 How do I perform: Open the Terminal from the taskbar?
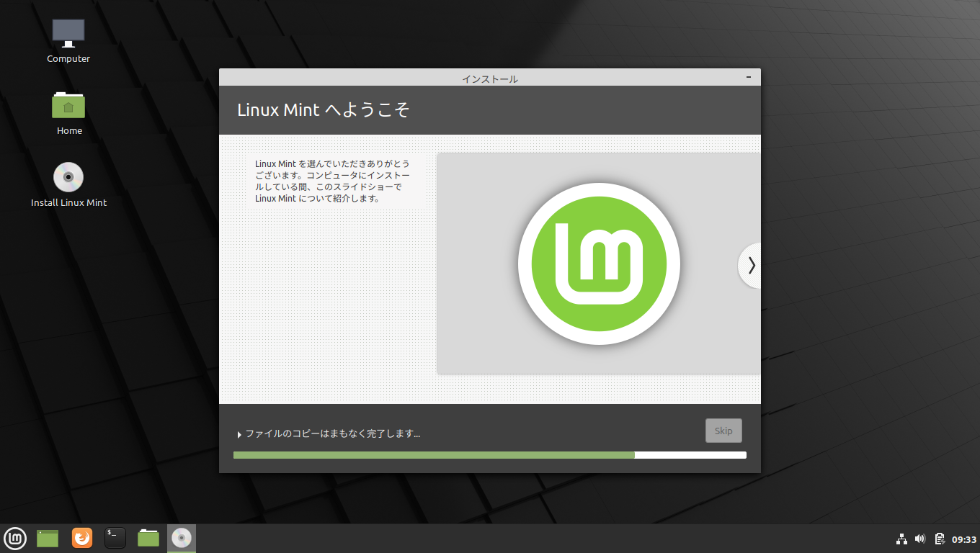[x=115, y=538]
